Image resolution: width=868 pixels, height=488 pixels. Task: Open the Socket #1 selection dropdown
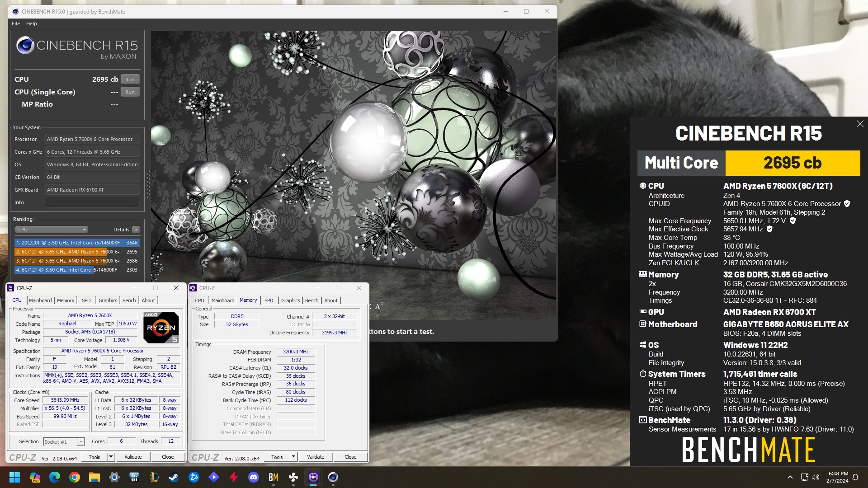(64, 441)
